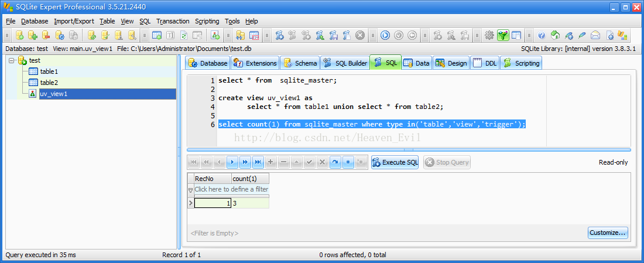Collapse the test database tree node
Image resolution: width=644 pixels, height=263 pixels.
[11, 61]
